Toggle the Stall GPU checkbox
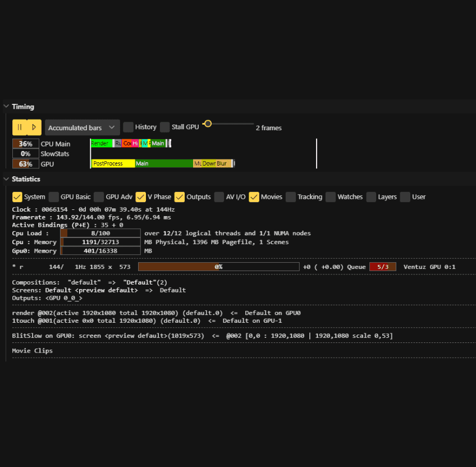This screenshot has width=476, height=467. (165, 127)
